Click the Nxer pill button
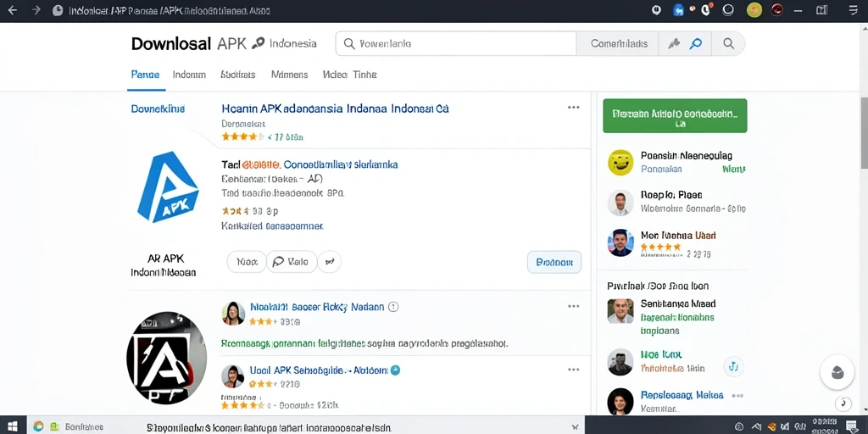868x434 pixels. (x=247, y=261)
